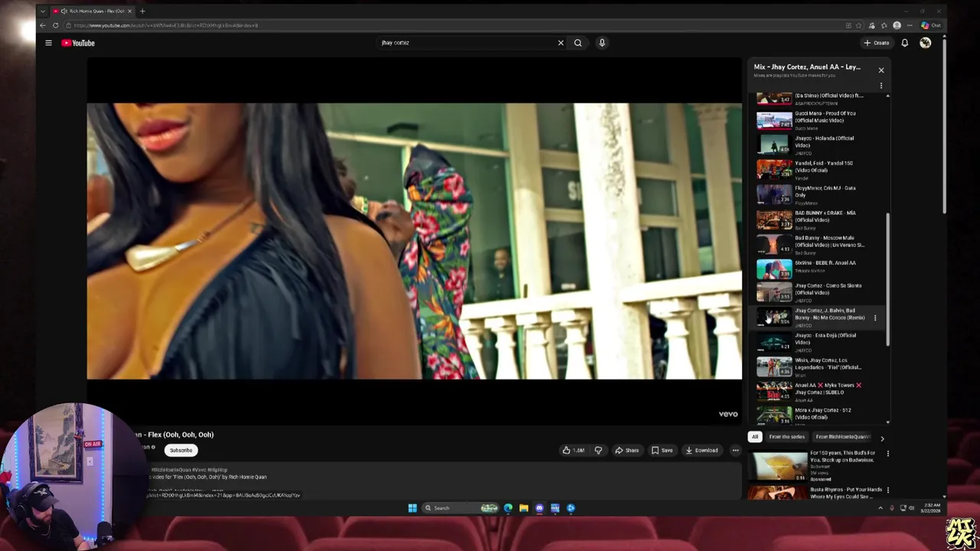Open Microsoft Edge from taskbar
Viewport: 980px width, 551px height.
click(508, 507)
